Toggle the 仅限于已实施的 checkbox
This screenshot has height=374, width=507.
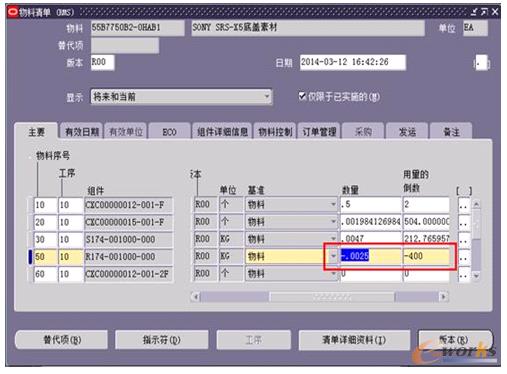(x=302, y=96)
